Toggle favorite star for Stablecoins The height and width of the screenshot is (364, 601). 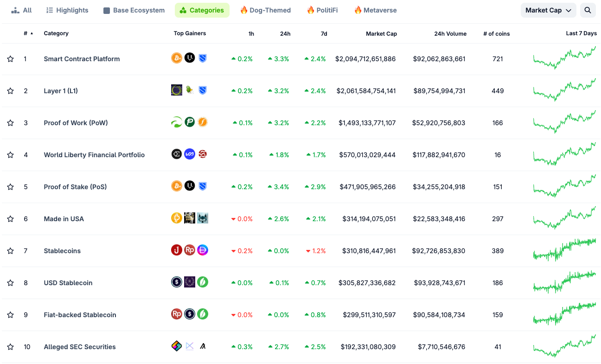pyautogui.click(x=10, y=251)
